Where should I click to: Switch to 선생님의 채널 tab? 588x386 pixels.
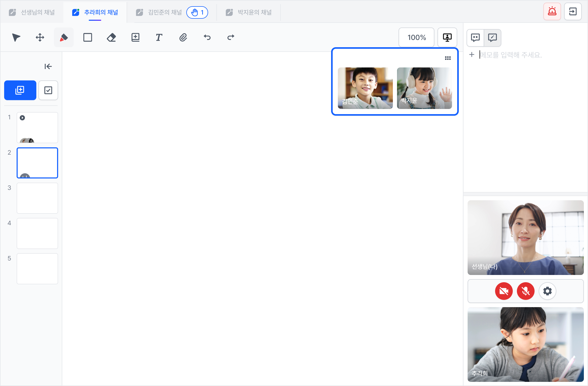pos(32,12)
